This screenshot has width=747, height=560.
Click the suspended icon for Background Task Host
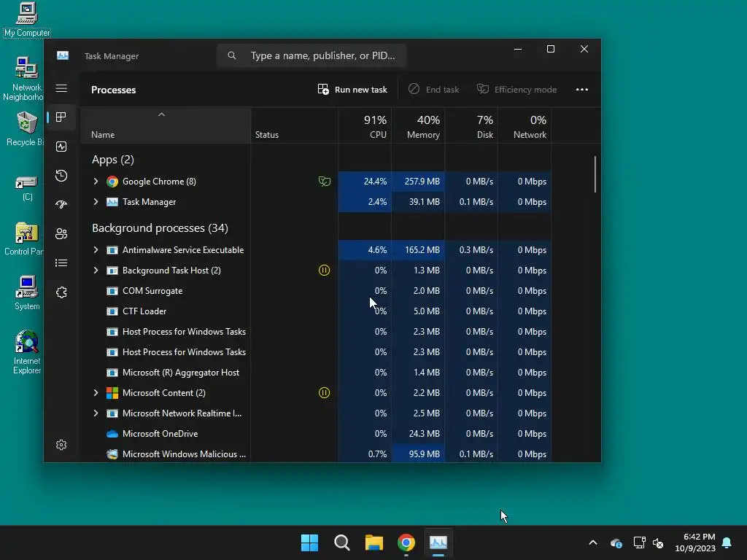pyautogui.click(x=324, y=271)
